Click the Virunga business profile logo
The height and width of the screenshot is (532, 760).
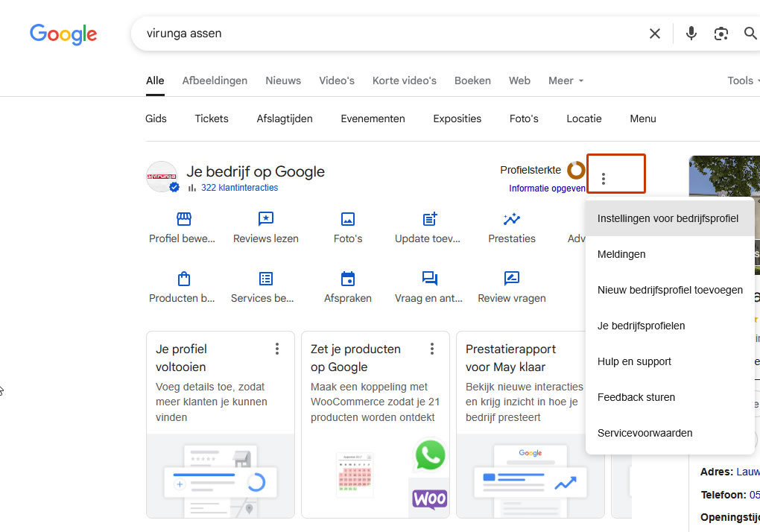point(162,177)
